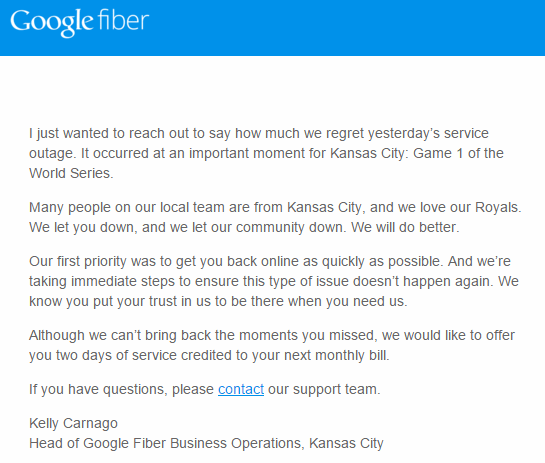Click the Kansas City: Game 1 text
The height and width of the screenshot is (463, 545).
pos(397,153)
